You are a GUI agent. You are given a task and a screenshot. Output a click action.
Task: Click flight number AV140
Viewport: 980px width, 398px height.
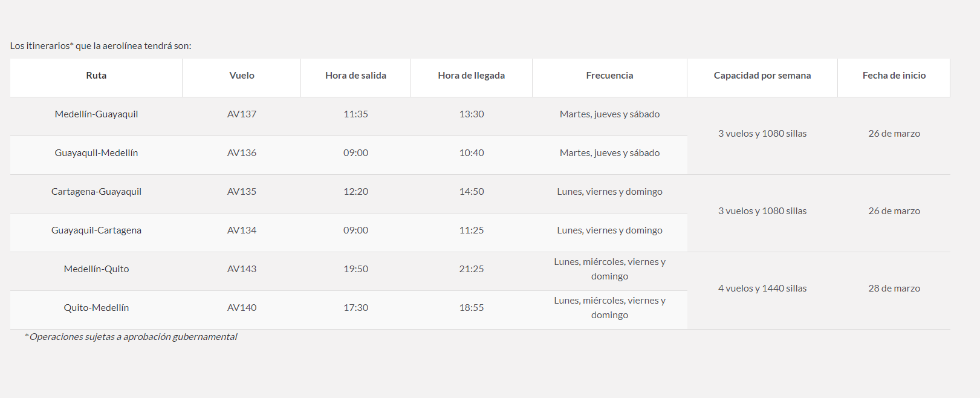(x=242, y=308)
